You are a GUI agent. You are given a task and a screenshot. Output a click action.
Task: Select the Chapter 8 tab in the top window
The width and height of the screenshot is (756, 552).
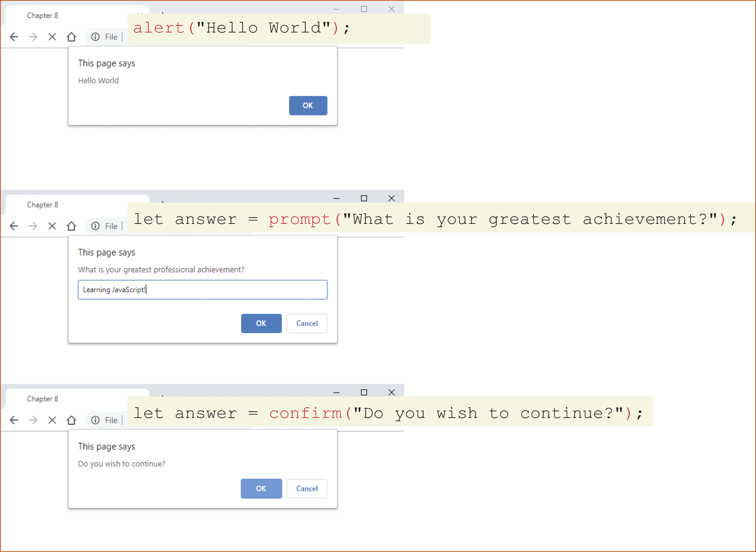point(42,15)
